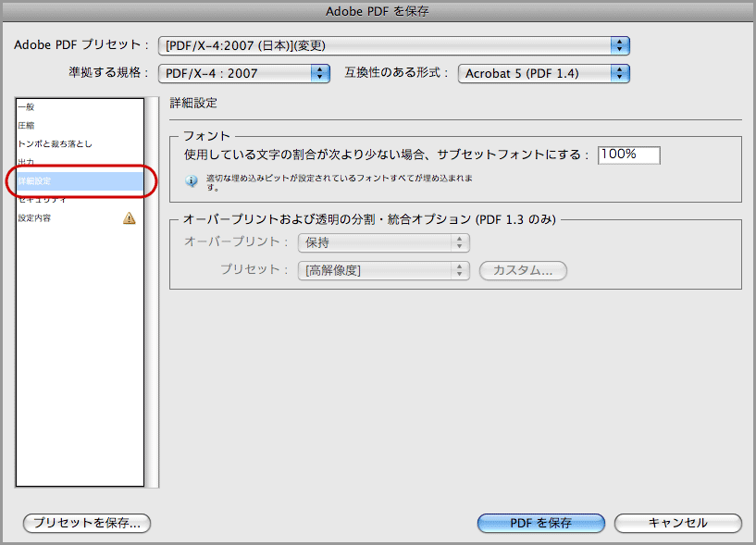
Task: Open the Adobe PDF プリセット dropdown
Action: [394, 46]
